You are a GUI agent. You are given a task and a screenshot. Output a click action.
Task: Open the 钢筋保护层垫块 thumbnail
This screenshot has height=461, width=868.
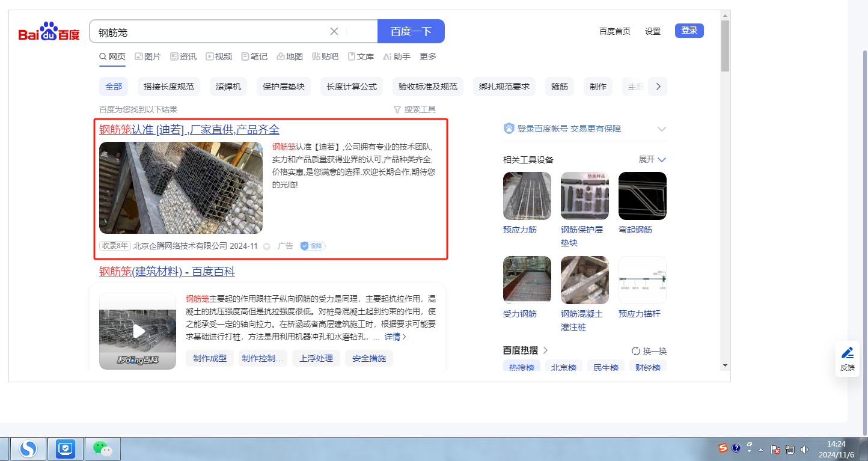585,196
